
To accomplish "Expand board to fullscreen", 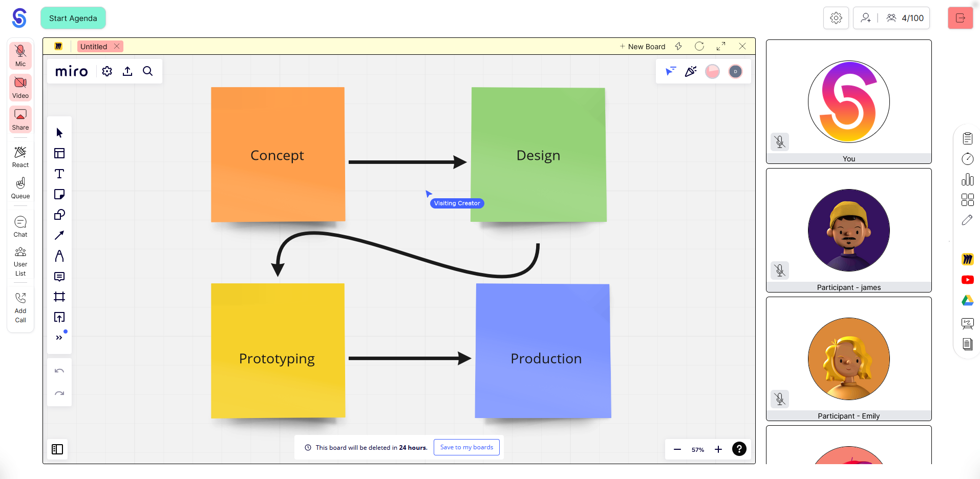I will pos(721,46).
